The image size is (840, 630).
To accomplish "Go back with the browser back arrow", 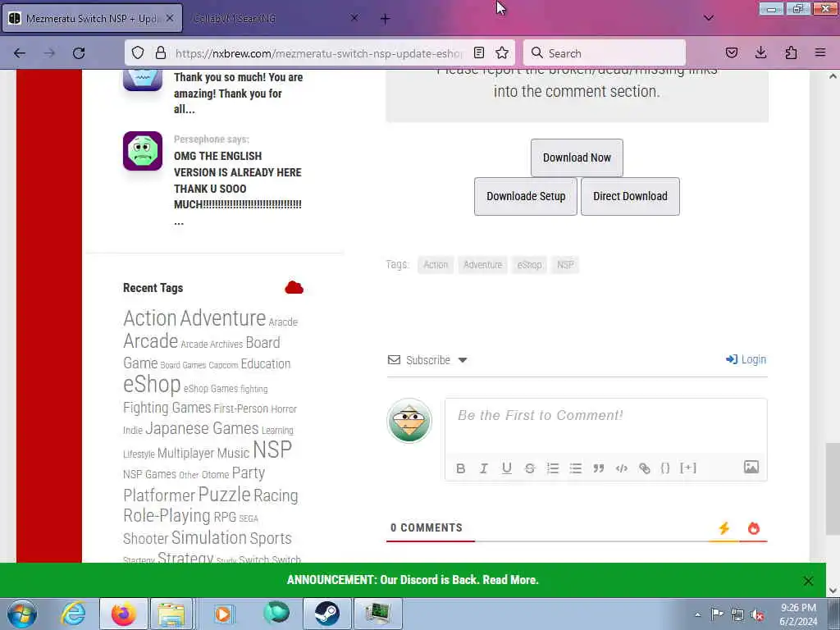I will 20,53.
